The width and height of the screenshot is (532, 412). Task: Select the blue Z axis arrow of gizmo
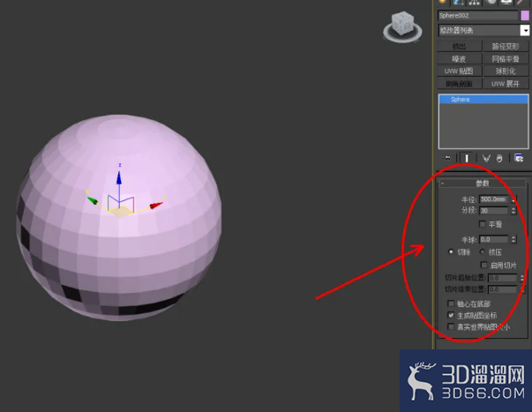coord(119,177)
